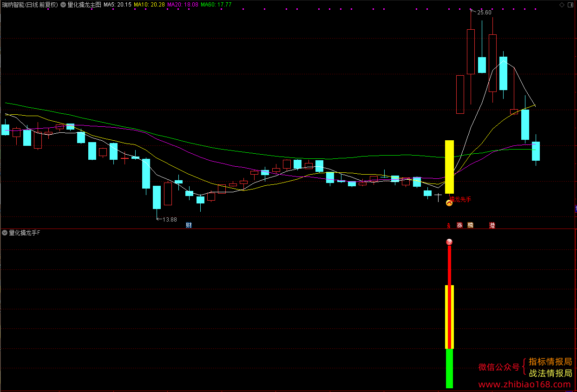Click the diamond icon at top right
This screenshot has width=577, height=392.
[x=562, y=5]
